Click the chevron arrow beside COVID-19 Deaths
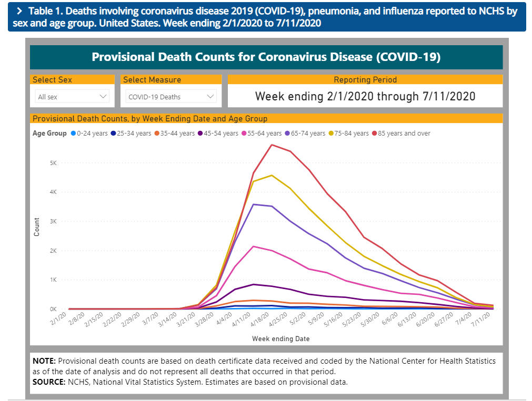The image size is (532, 401). [x=210, y=97]
